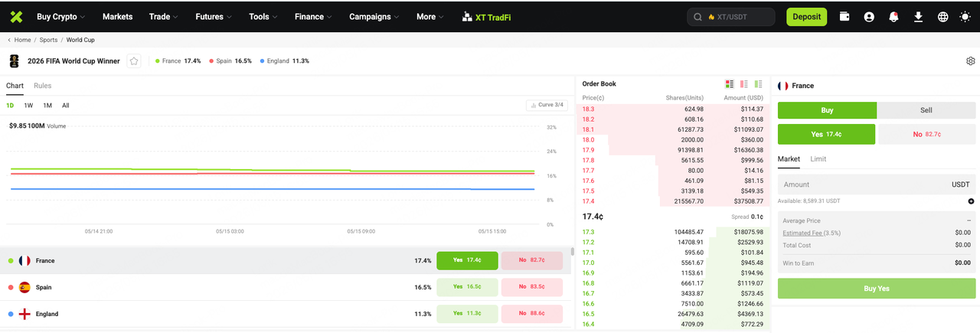
Task: Expand the Buy Crypto dropdown
Action: click(60, 17)
